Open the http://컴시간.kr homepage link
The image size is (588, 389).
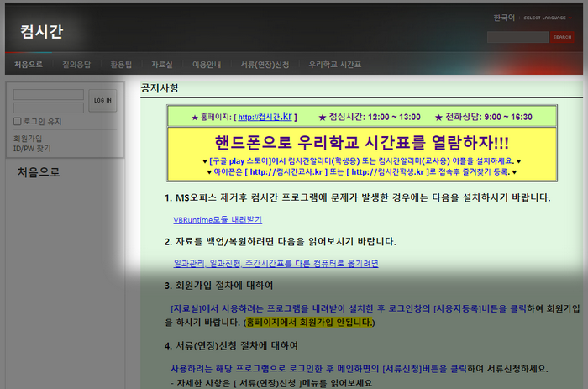click(263, 117)
